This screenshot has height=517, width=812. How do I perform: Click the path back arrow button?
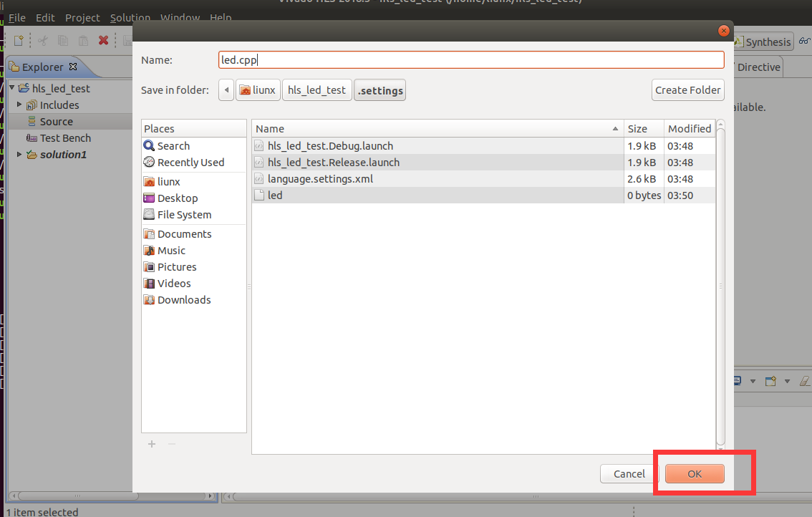point(226,90)
